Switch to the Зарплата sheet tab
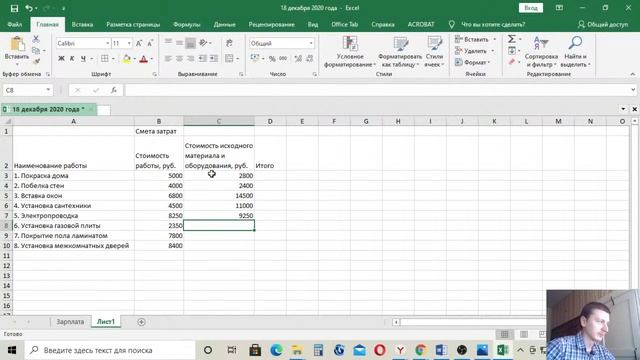The width and height of the screenshot is (640, 360). [x=70, y=322]
